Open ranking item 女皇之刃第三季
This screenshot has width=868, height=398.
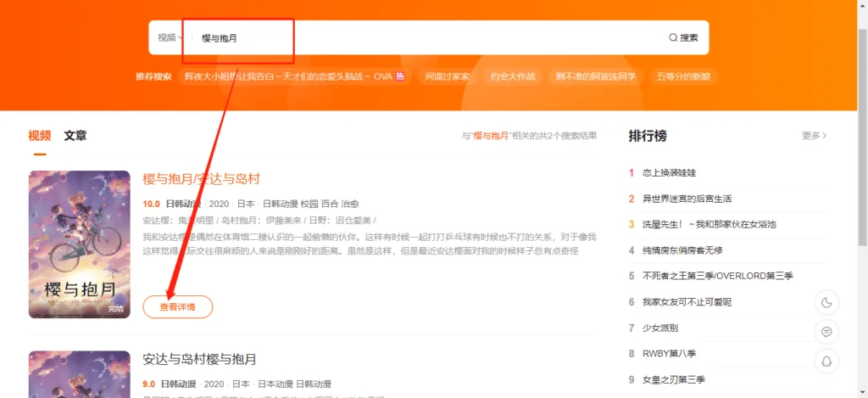[673, 379]
